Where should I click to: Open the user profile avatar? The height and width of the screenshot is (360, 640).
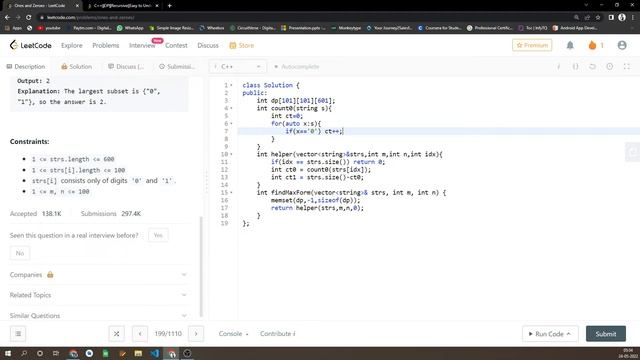[x=622, y=45]
